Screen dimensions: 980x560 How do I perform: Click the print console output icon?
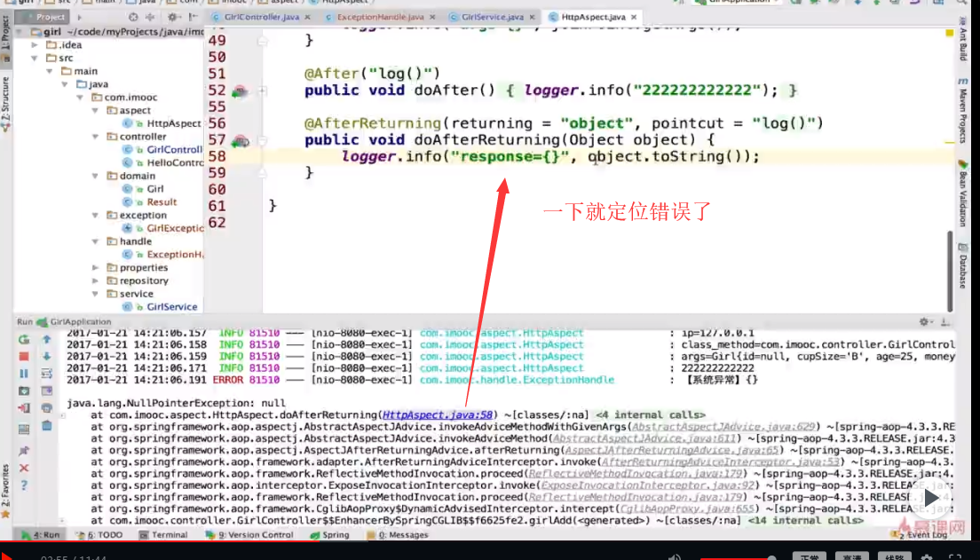(47, 409)
